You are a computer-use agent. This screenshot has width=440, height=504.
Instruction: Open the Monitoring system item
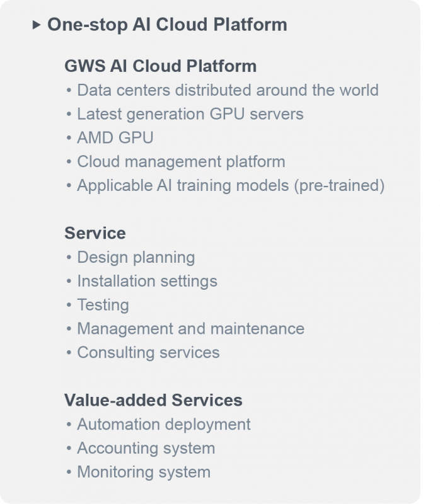[144, 472]
